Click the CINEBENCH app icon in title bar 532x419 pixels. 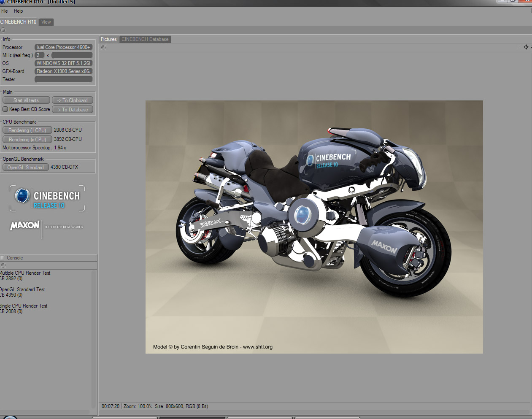click(x=2, y=2)
